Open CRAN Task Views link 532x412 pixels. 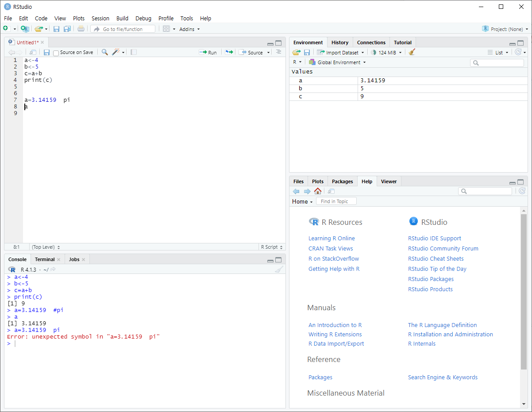point(331,248)
